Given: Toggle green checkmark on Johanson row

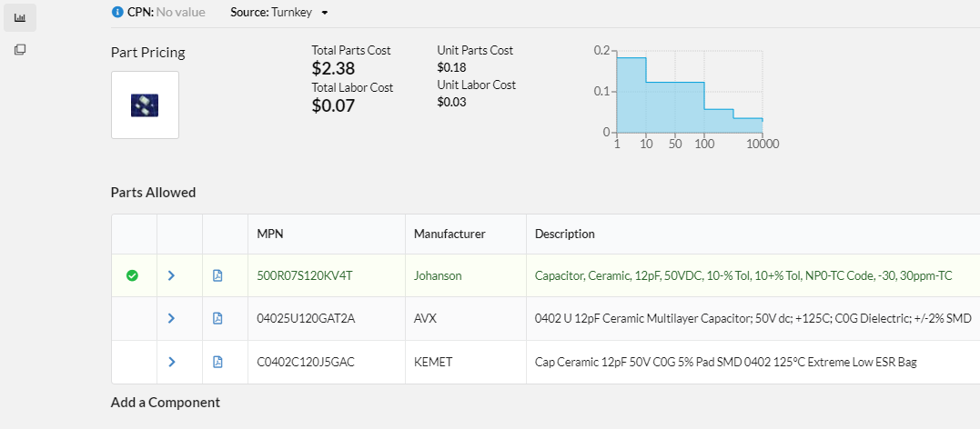Looking at the screenshot, I should 133,275.
